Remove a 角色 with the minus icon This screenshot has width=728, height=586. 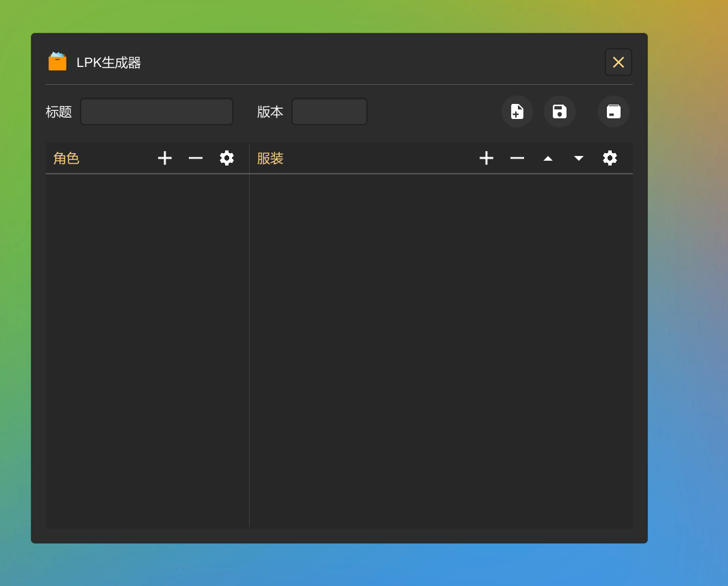click(196, 158)
